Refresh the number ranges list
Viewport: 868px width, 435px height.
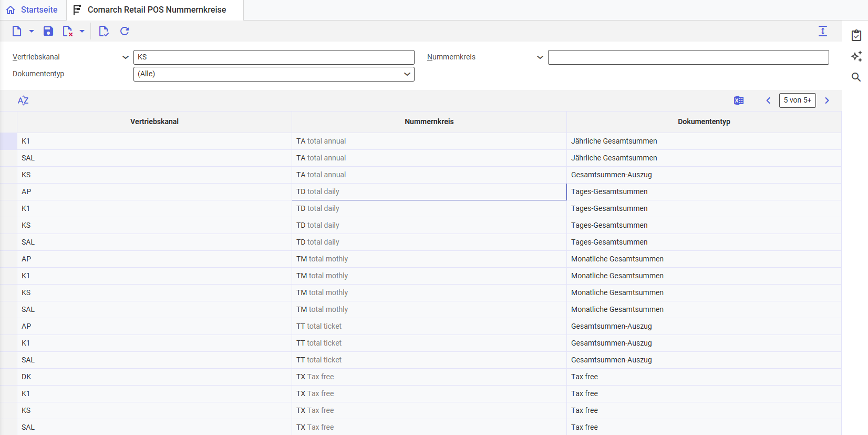tap(125, 32)
